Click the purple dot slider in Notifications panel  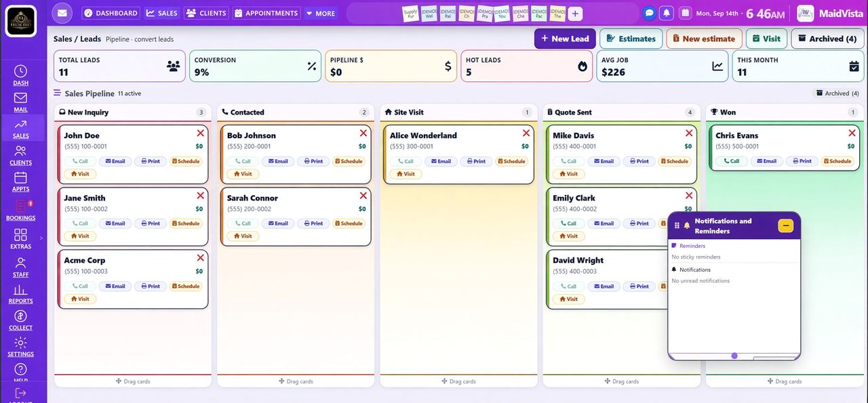click(x=734, y=356)
